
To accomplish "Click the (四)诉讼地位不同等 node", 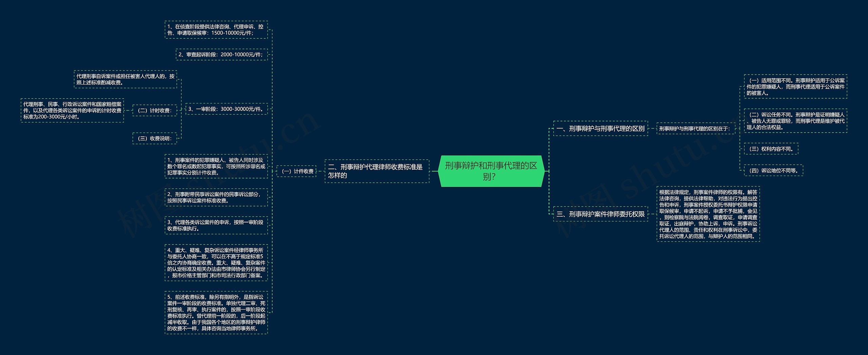I will (x=773, y=171).
